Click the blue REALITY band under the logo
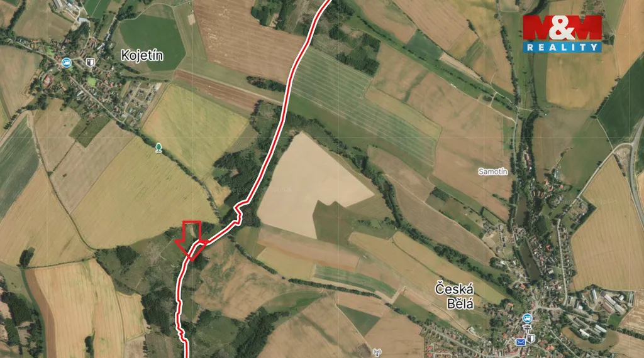 [x=562, y=47]
